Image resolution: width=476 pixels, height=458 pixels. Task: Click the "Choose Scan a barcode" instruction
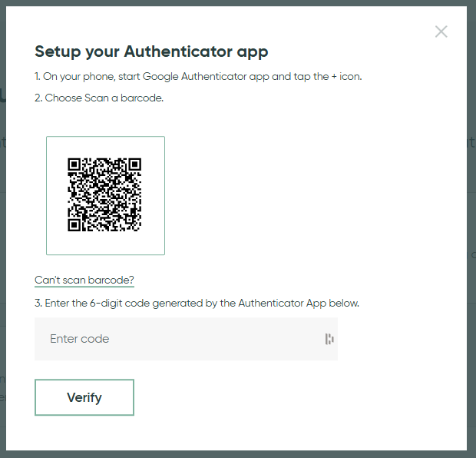coord(99,98)
